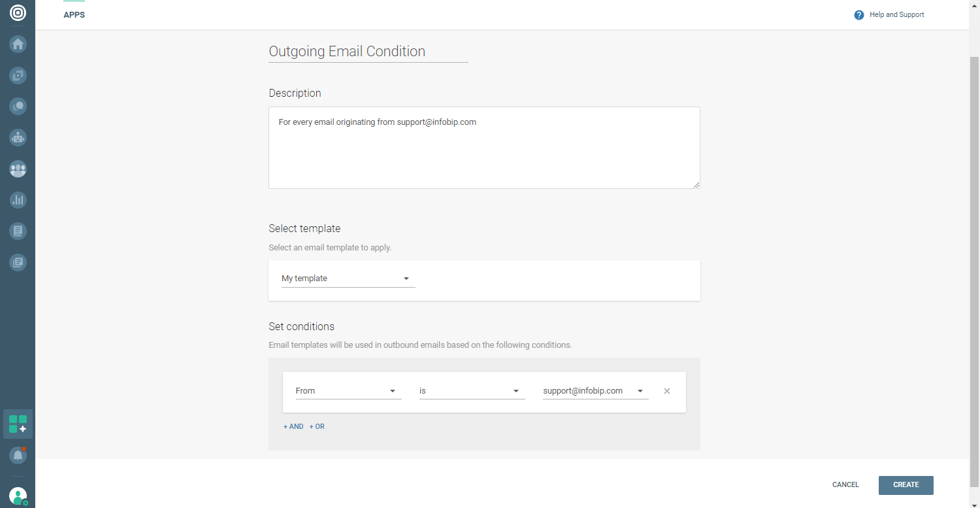This screenshot has height=508, width=980.
Task: Click the Help and Support question icon
Action: [x=859, y=15]
